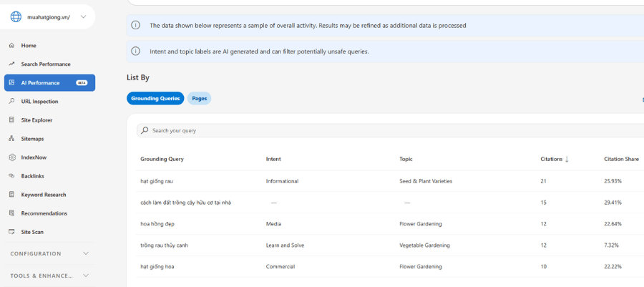Open the Home menu item
Screen dimensions: 644x287
point(29,46)
